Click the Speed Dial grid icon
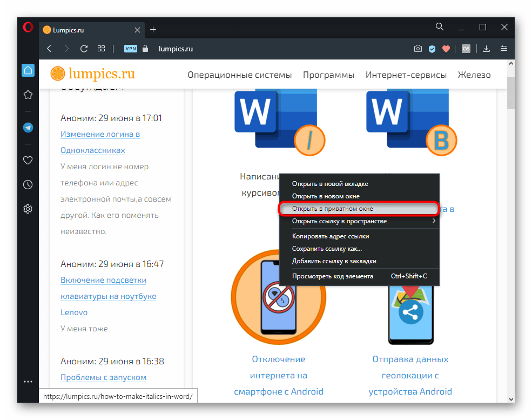The width and height of the screenshot is (532, 420). click(x=101, y=49)
